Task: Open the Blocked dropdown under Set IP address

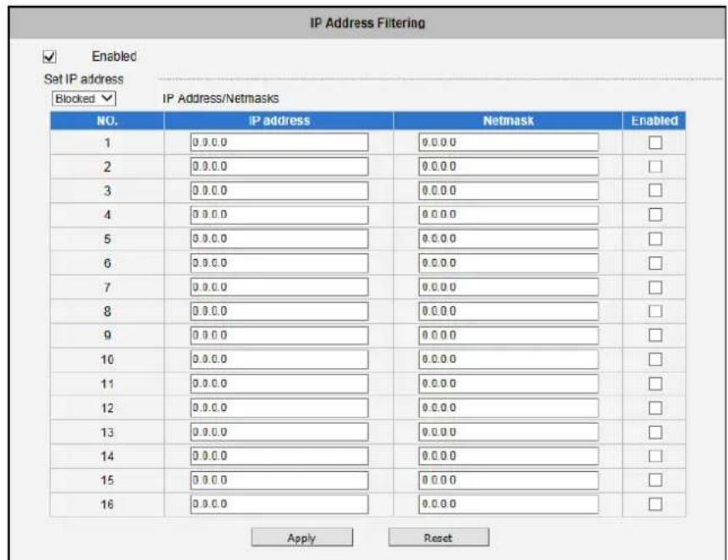Action: pyautogui.click(x=84, y=98)
